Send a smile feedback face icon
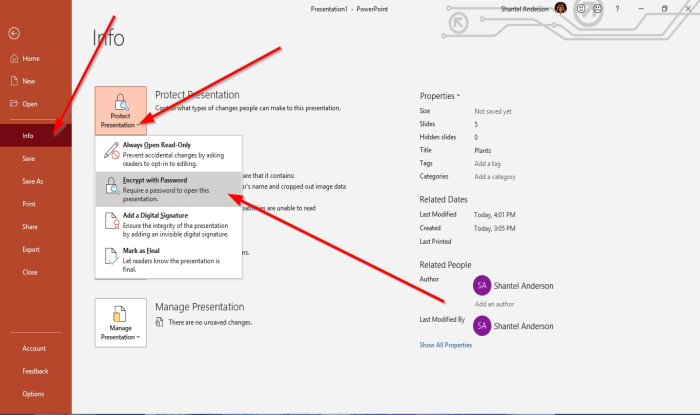Screen dimensions: 700x415 (581, 8)
